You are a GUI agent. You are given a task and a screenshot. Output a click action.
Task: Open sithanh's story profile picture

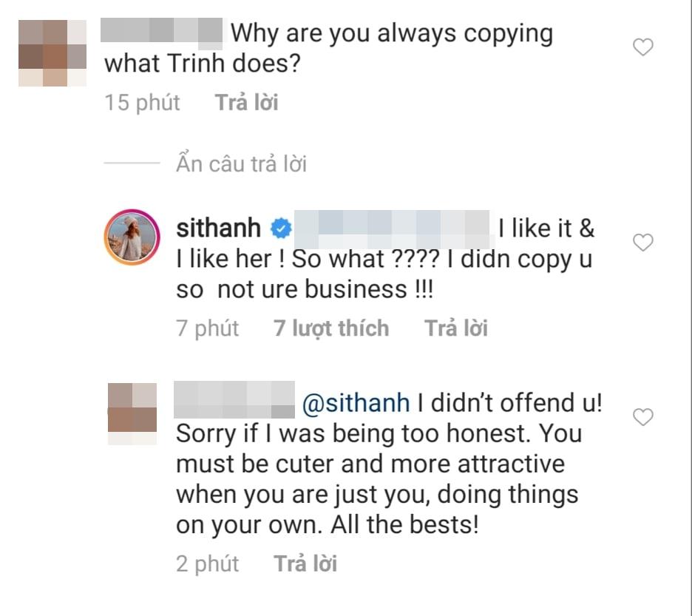[132, 237]
